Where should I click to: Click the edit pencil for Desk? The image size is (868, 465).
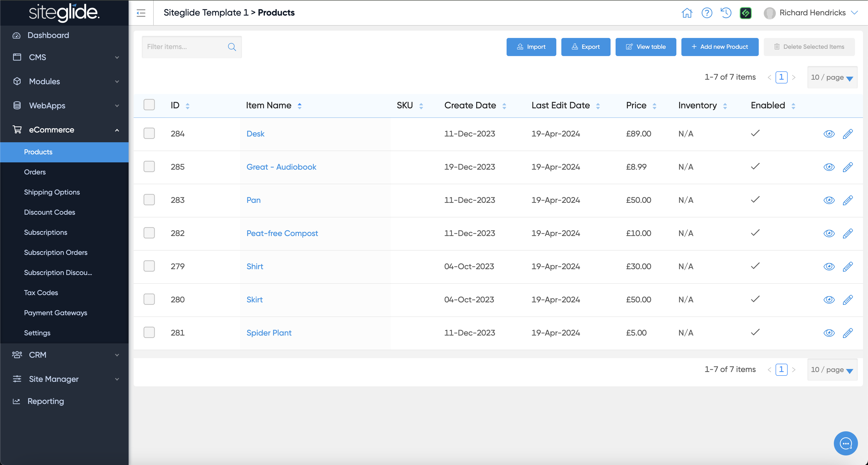point(848,134)
